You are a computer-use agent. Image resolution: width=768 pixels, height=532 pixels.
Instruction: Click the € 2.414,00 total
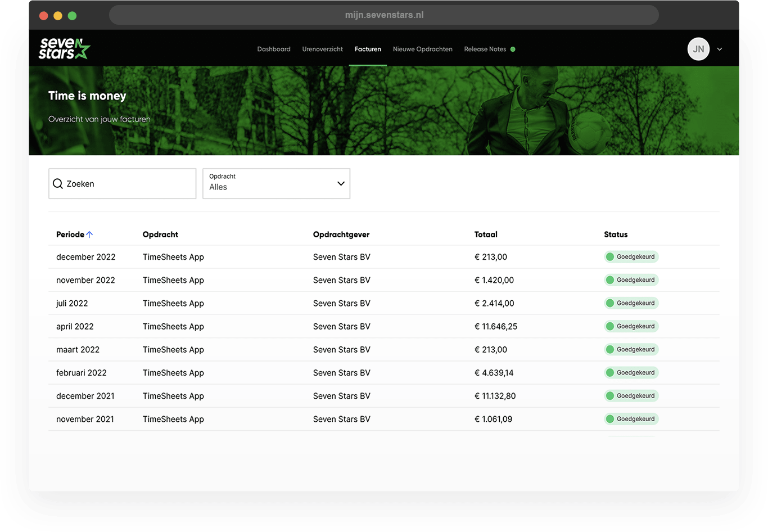(x=494, y=303)
